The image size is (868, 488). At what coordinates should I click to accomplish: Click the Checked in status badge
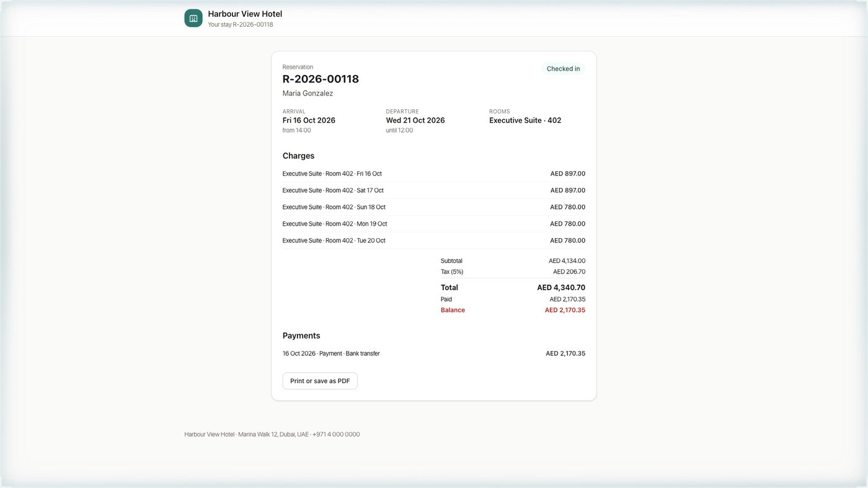pyautogui.click(x=564, y=69)
